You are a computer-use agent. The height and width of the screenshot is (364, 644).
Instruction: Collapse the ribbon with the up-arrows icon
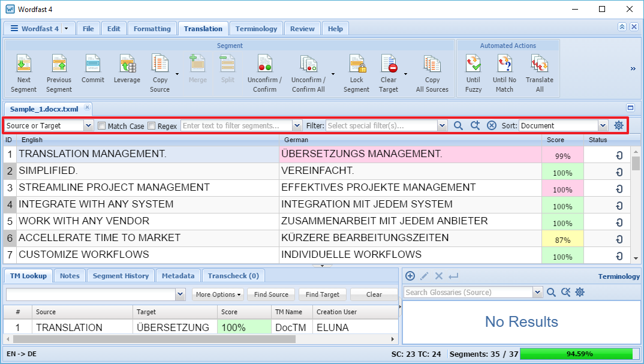click(622, 27)
